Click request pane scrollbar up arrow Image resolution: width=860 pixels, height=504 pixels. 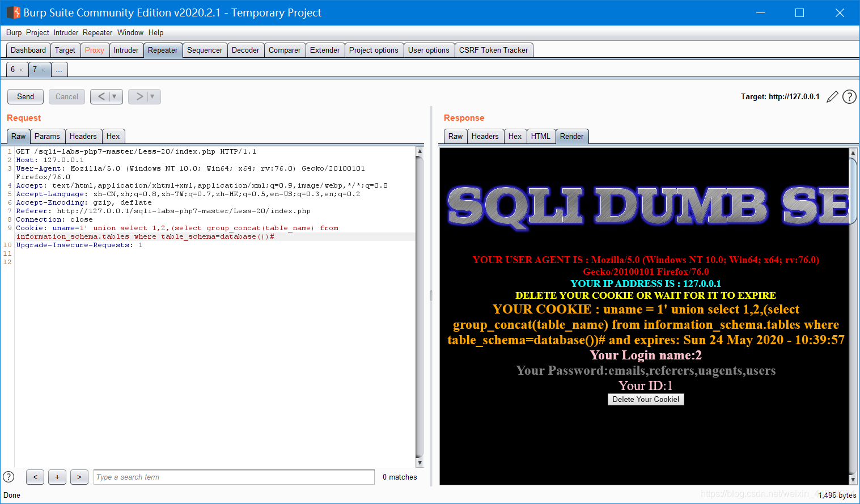tap(420, 151)
